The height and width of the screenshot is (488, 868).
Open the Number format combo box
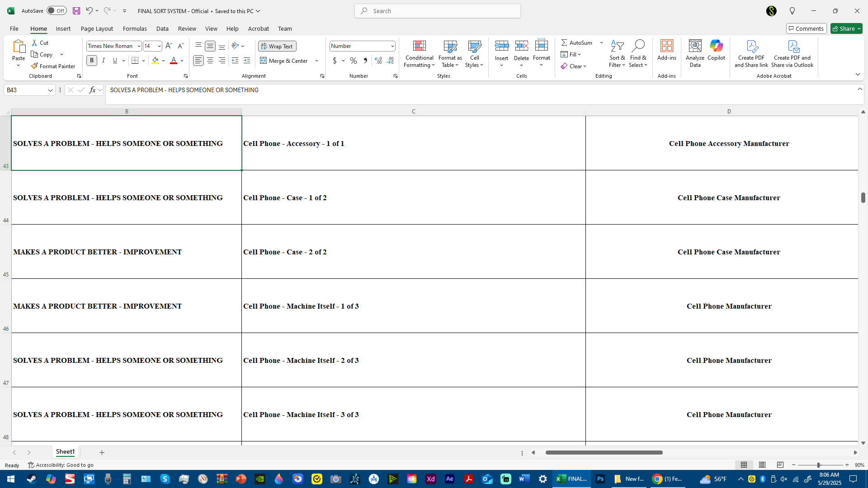(392, 46)
